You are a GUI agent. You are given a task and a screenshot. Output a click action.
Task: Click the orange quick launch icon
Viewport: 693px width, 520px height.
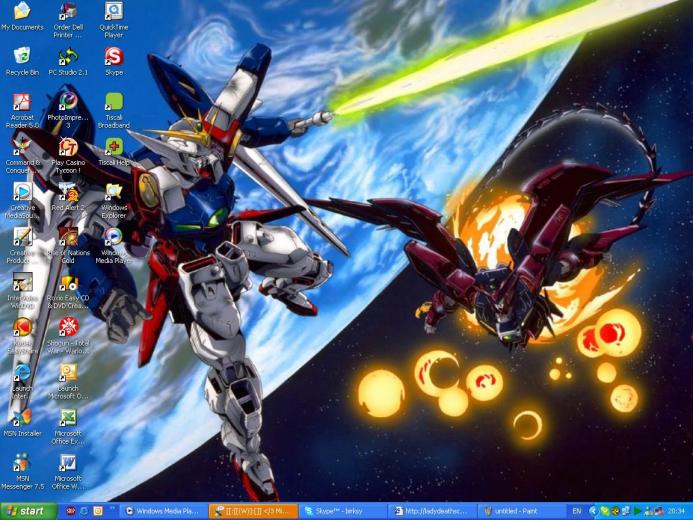(98, 511)
